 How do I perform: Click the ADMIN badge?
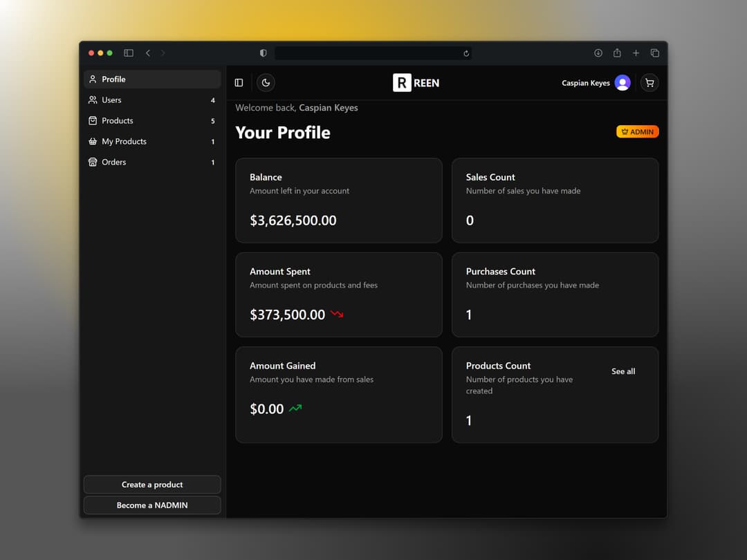point(638,132)
